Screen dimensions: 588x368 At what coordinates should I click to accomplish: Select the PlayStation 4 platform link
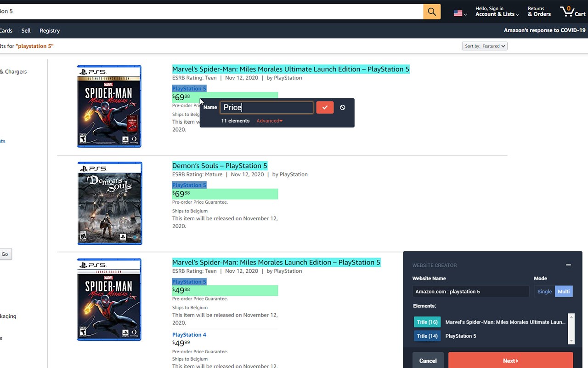pos(189,334)
